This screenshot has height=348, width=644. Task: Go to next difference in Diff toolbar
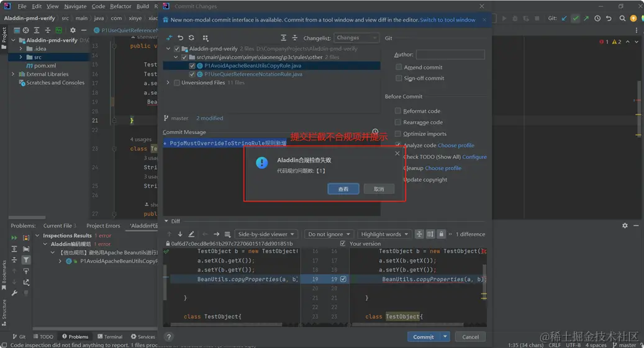click(x=180, y=234)
